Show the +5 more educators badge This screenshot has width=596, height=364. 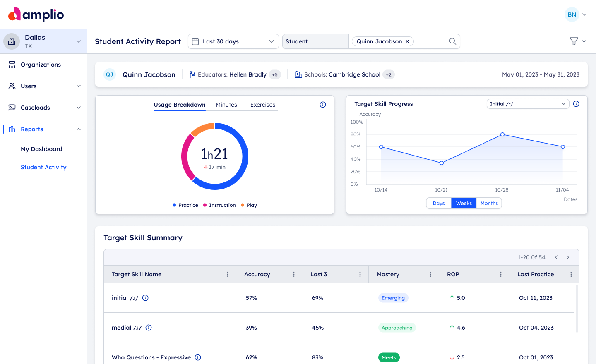(x=275, y=74)
